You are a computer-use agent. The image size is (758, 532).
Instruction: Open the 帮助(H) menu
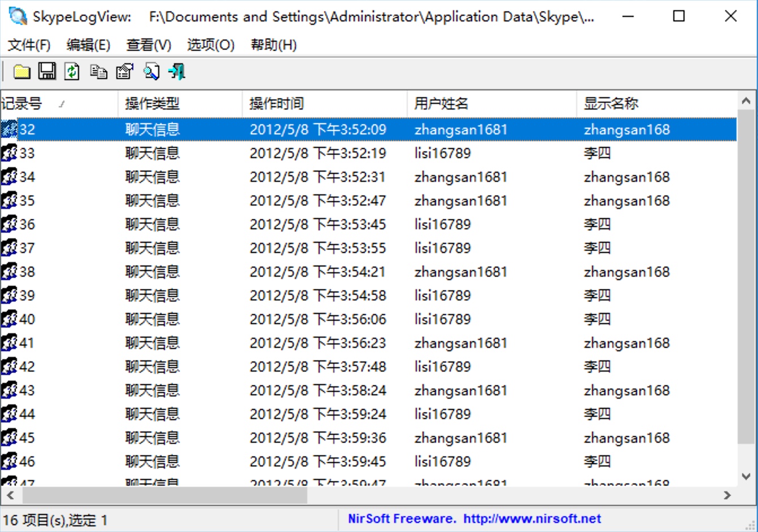[273, 45]
